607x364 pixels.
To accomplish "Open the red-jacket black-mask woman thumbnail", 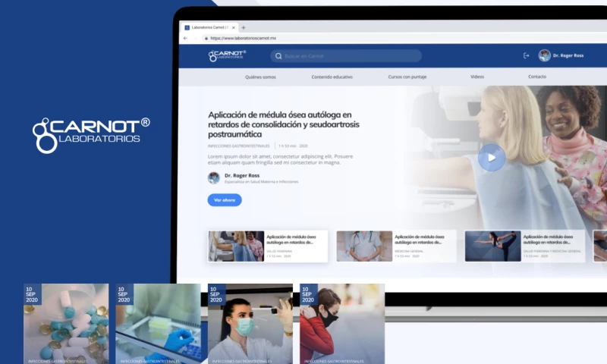I will [x=342, y=324].
